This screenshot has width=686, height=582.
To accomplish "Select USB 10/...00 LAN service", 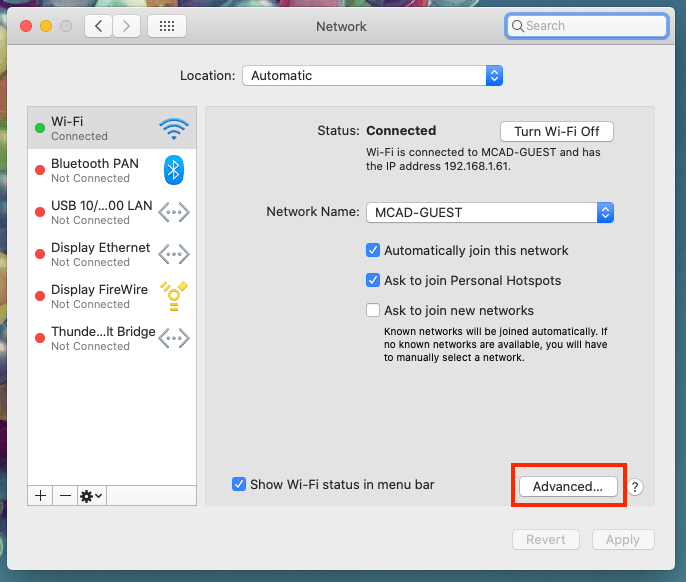I will [x=112, y=212].
